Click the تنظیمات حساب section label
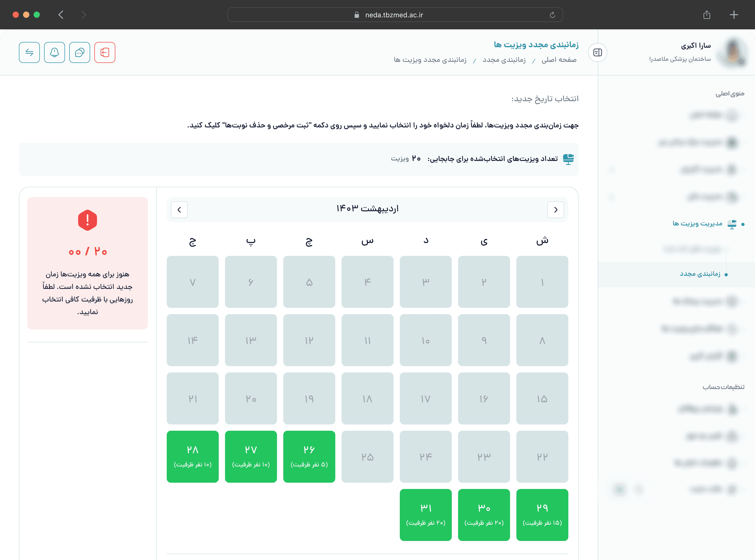Viewport: 755px width, 560px height. [724, 387]
